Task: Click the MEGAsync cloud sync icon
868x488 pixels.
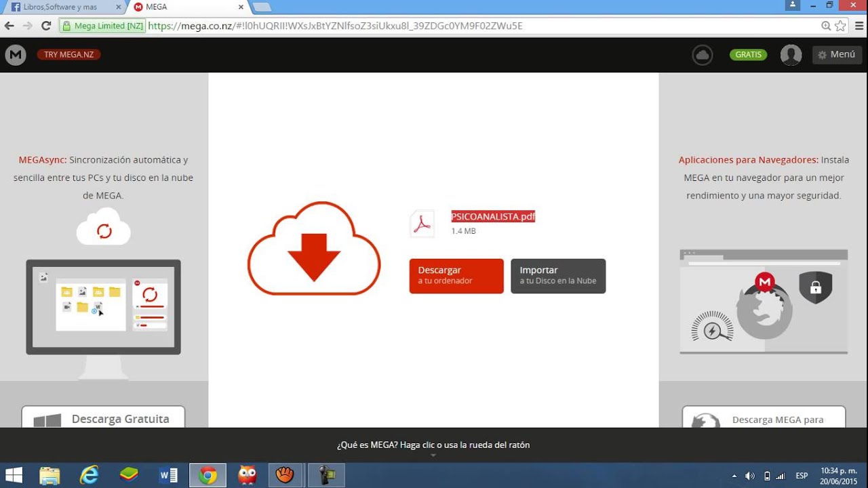Action: (104, 227)
